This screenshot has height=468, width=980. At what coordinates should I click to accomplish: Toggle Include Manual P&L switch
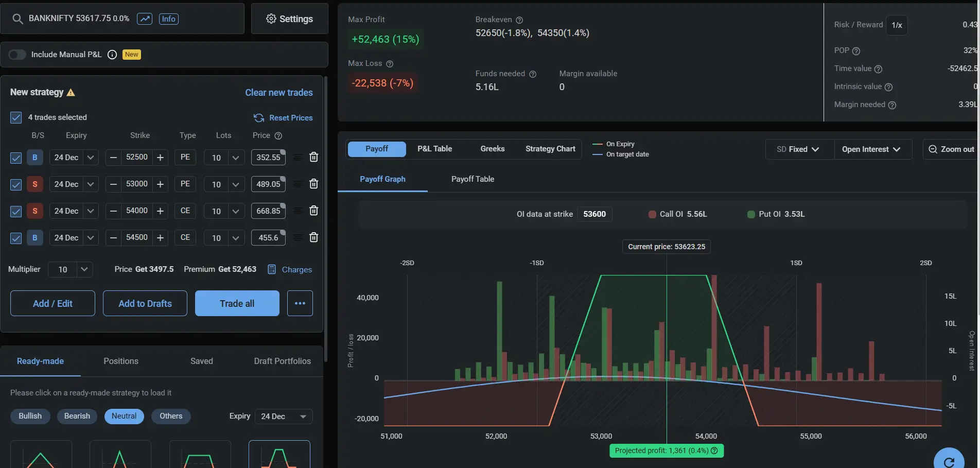pos(17,55)
